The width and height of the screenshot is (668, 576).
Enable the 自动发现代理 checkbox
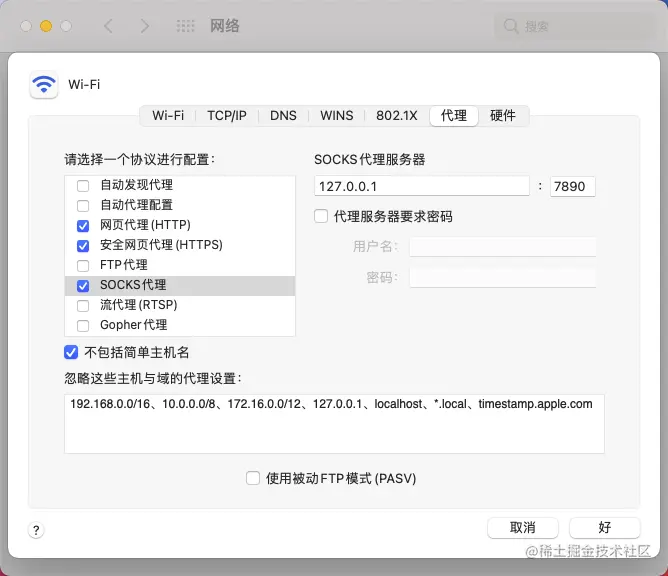(83, 186)
